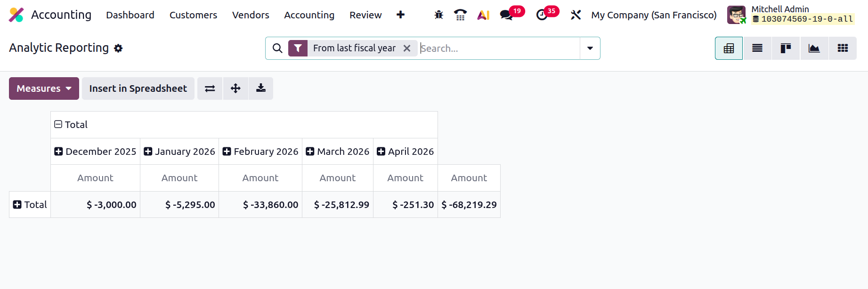Open the Review menu

coord(365,15)
